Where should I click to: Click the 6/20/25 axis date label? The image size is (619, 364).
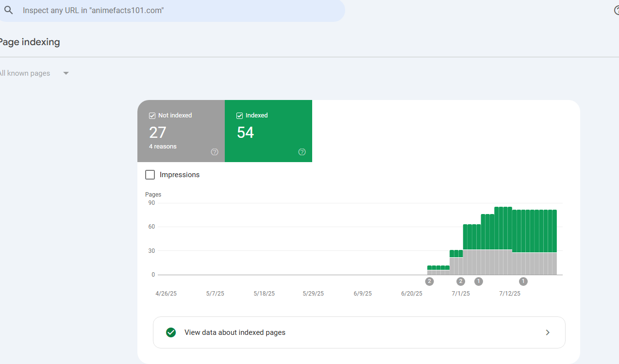point(412,294)
